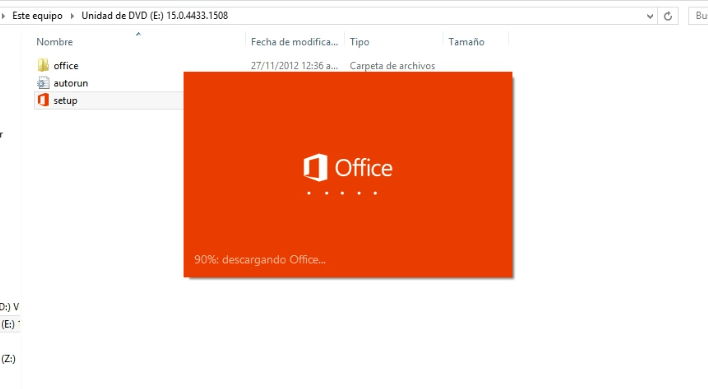This screenshot has height=389, width=708.
Task: Select the office folder name
Action: [66, 66]
